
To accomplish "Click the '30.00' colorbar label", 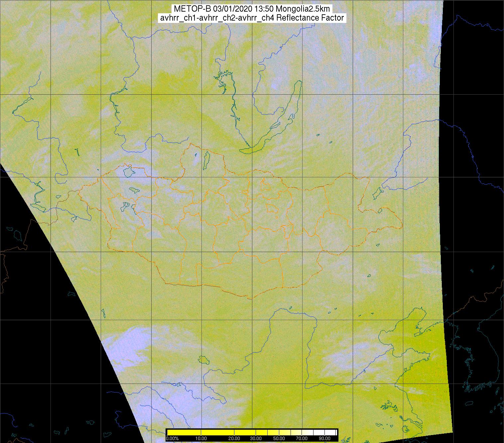I will point(256,438).
